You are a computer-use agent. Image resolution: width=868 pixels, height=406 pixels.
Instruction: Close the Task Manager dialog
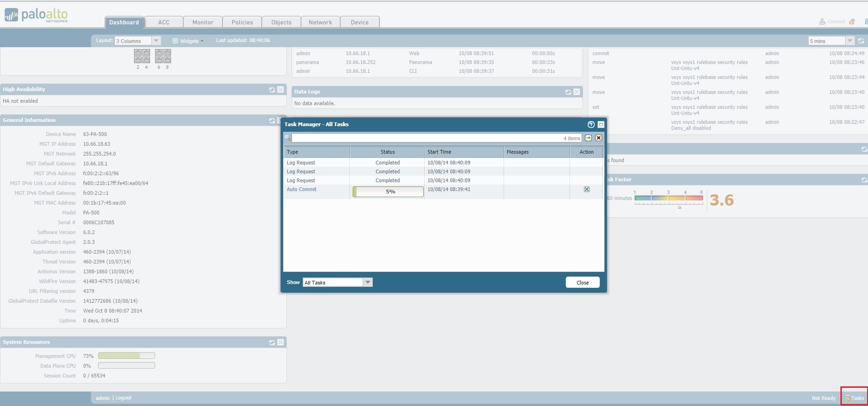[x=583, y=283]
